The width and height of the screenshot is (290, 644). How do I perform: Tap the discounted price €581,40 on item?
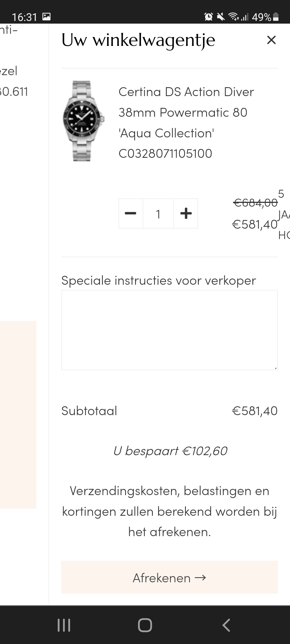click(255, 224)
